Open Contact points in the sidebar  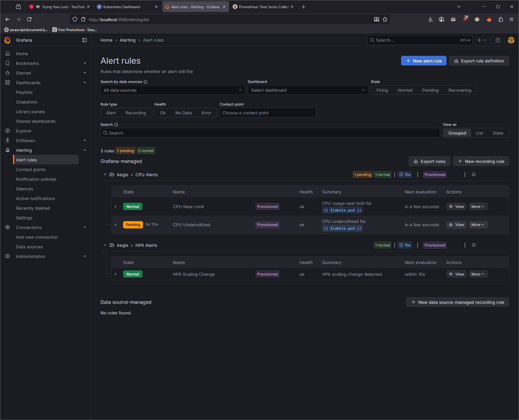click(x=31, y=170)
